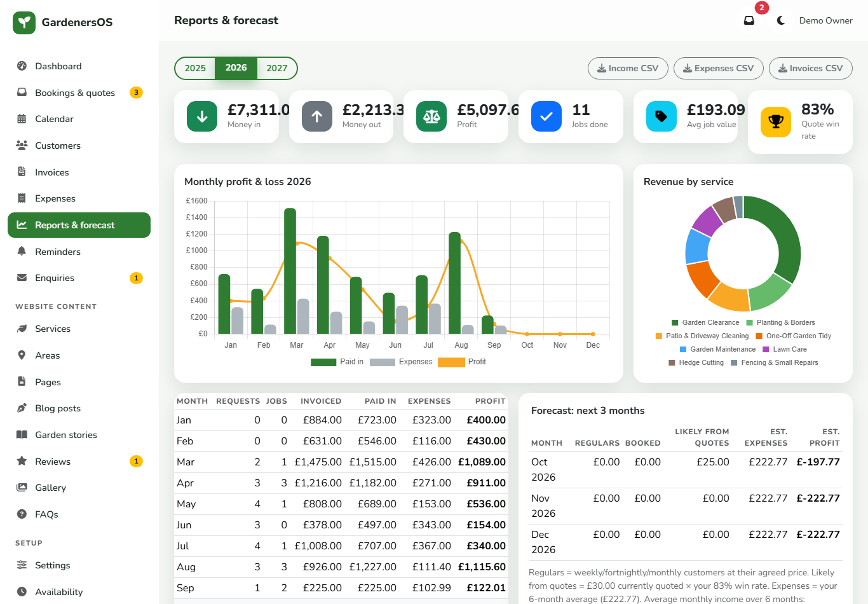Click the March bar in profit chart
Image resolution: width=868 pixels, height=604 pixels.
290,271
